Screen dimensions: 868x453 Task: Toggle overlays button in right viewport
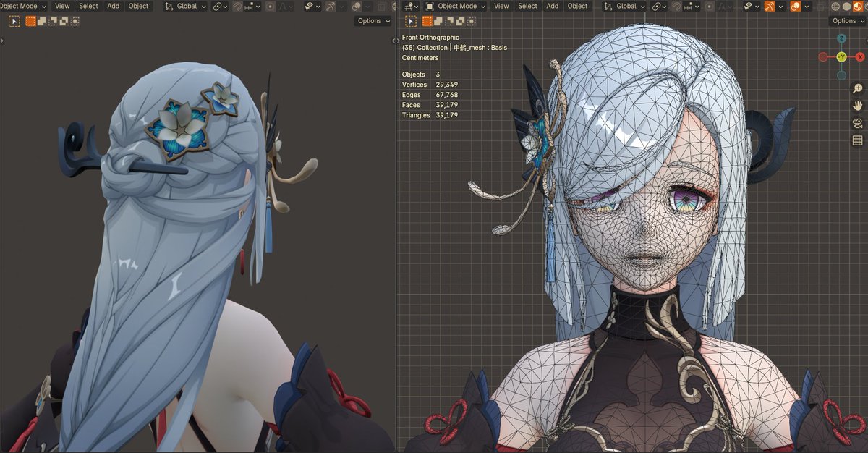[796, 6]
